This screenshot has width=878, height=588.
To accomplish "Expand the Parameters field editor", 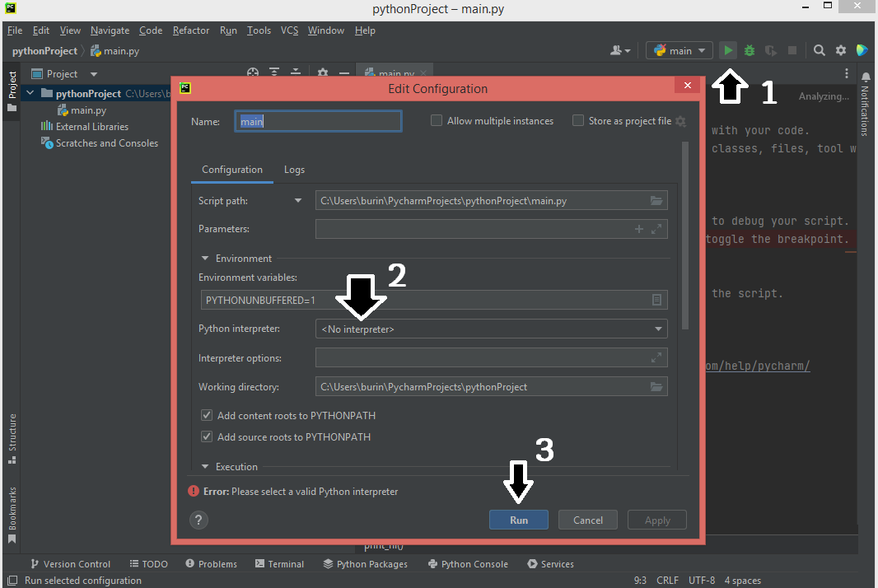I will [x=656, y=228].
